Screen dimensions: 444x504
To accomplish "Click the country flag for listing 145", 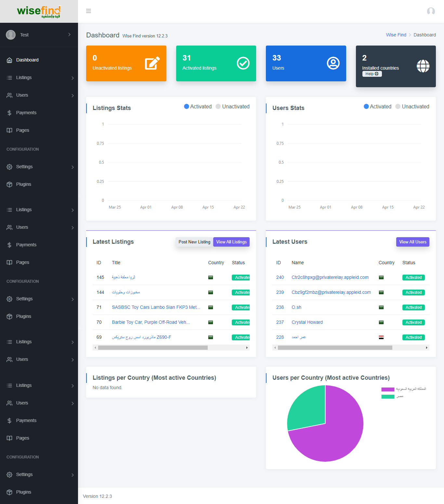I will pyautogui.click(x=211, y=278).
